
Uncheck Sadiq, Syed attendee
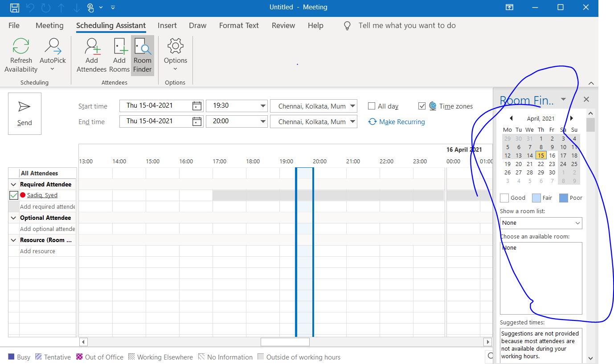[13, 195]
